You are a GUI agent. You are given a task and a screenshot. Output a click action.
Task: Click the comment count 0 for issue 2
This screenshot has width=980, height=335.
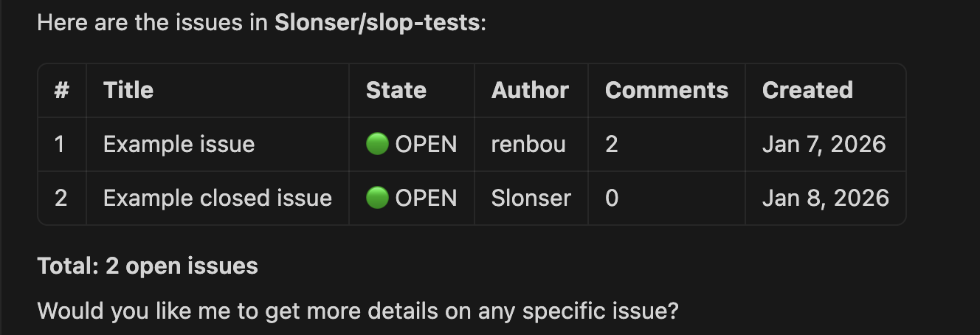pyautogui.click(x=612, y=198)
